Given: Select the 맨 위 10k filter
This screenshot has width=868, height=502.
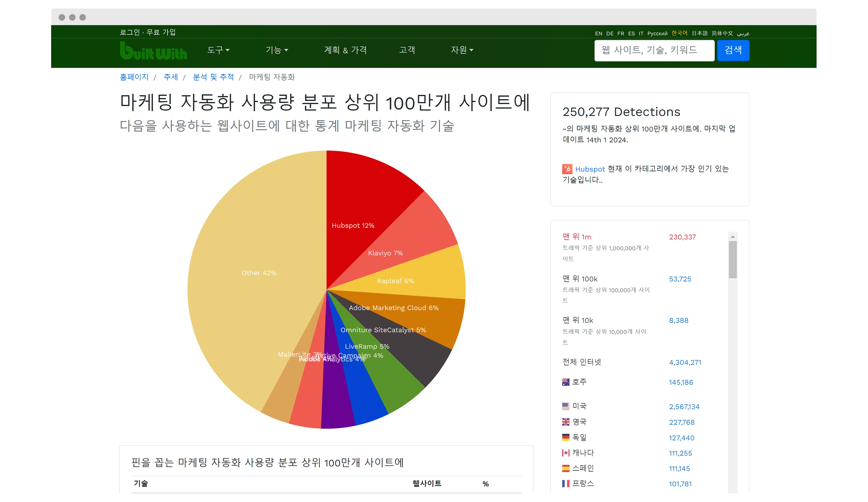Looking at the screenshot, I should (578, 321).
